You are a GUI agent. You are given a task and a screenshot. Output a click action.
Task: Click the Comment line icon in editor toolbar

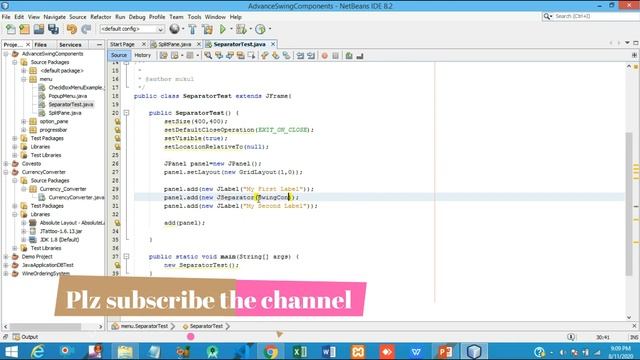click(x=349, y=56)
